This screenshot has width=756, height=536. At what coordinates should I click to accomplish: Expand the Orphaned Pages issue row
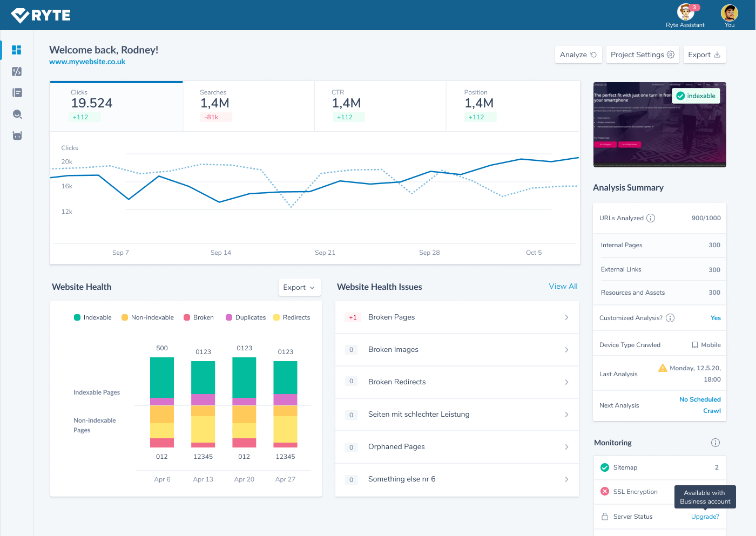click(x=566, y=447)
